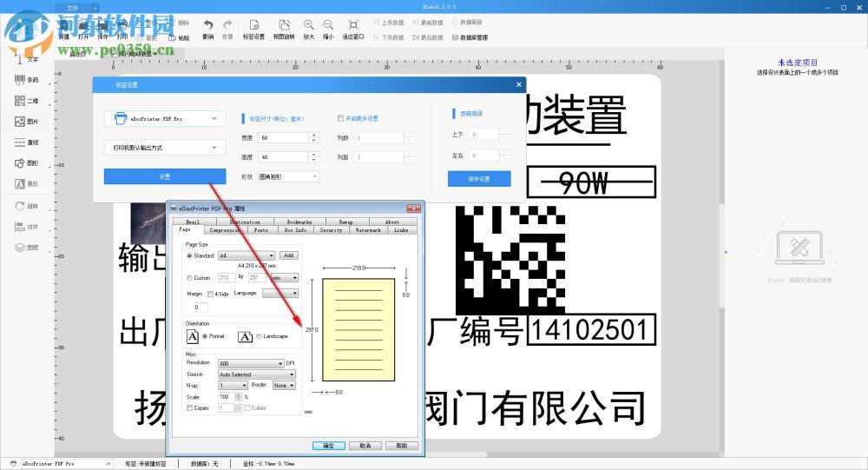Screen dimensions: 868x470
Task: Close the 标签设置 dialog
Action: 519,85
